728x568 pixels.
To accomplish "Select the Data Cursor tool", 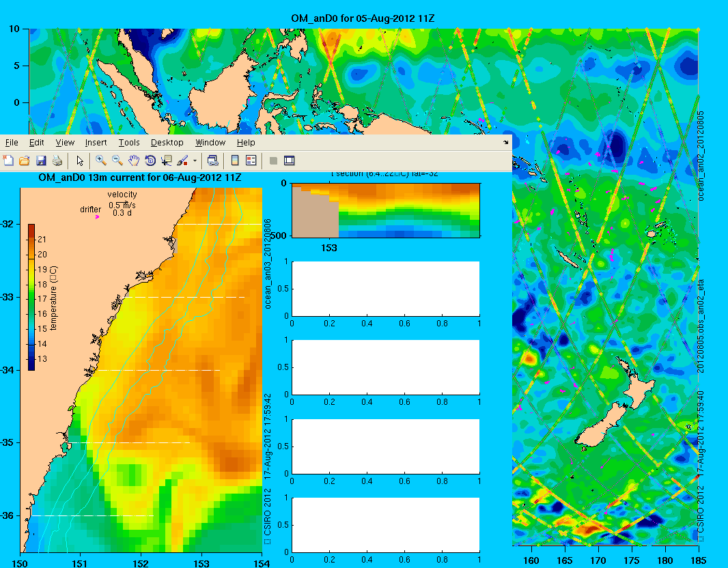I will coord(166,160).
